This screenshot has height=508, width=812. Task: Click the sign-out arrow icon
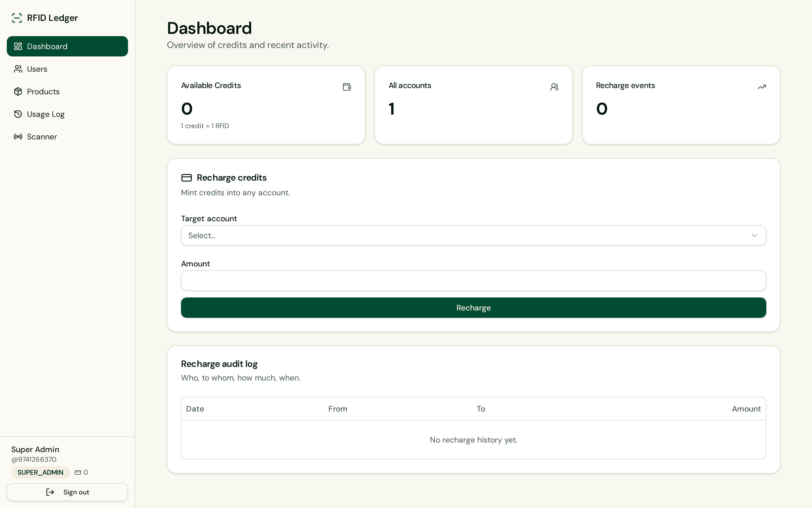coord(50,492)
